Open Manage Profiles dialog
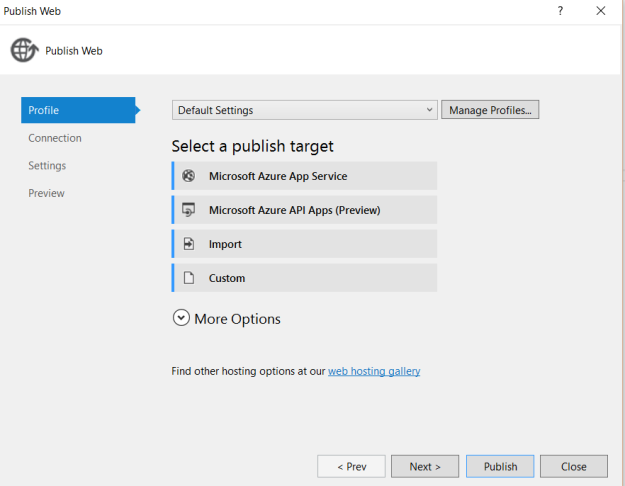Image resolution: width=625 pixels, height=486 pixels. 490,110
